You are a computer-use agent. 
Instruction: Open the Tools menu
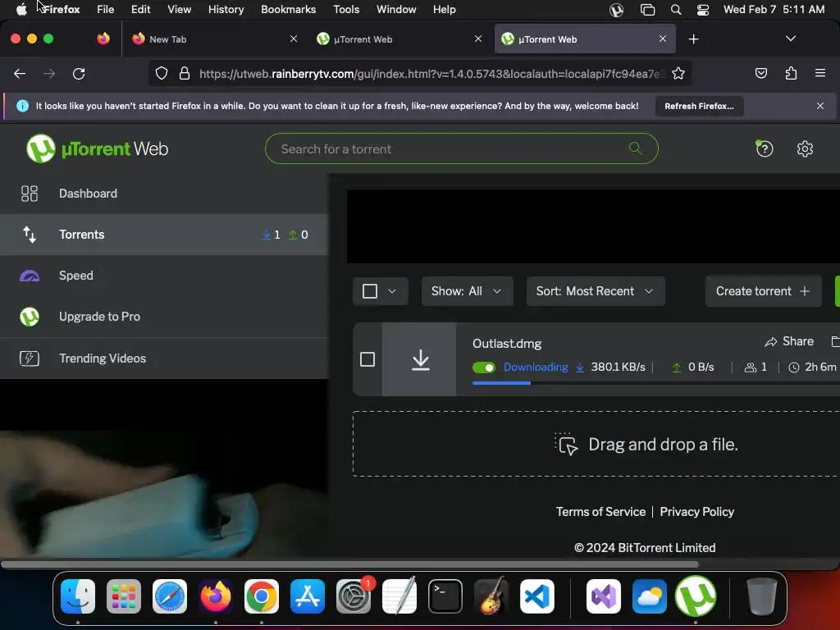(346, 9)
